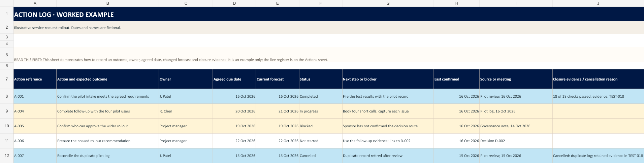
Task: Select status 'Blocked'
Action: [x=321, y=126]
